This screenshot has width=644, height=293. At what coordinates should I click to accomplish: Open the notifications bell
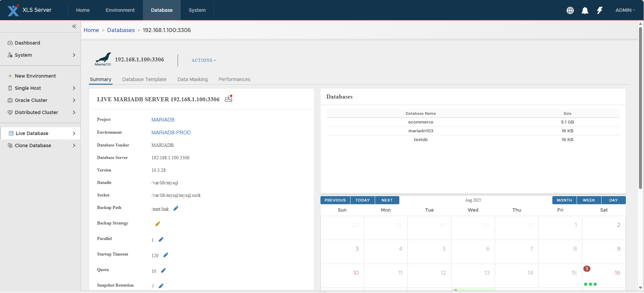[585, 10]
